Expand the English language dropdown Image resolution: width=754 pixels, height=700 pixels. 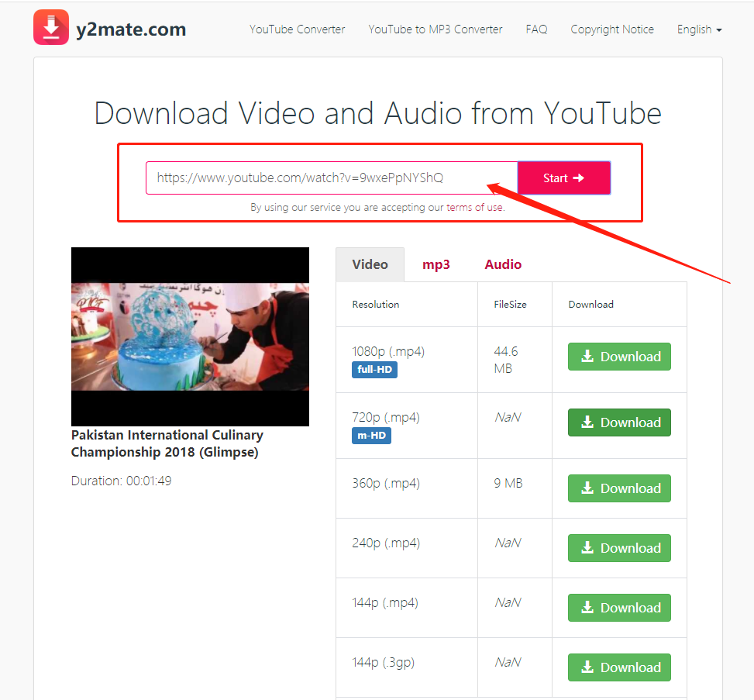[699, 29]
